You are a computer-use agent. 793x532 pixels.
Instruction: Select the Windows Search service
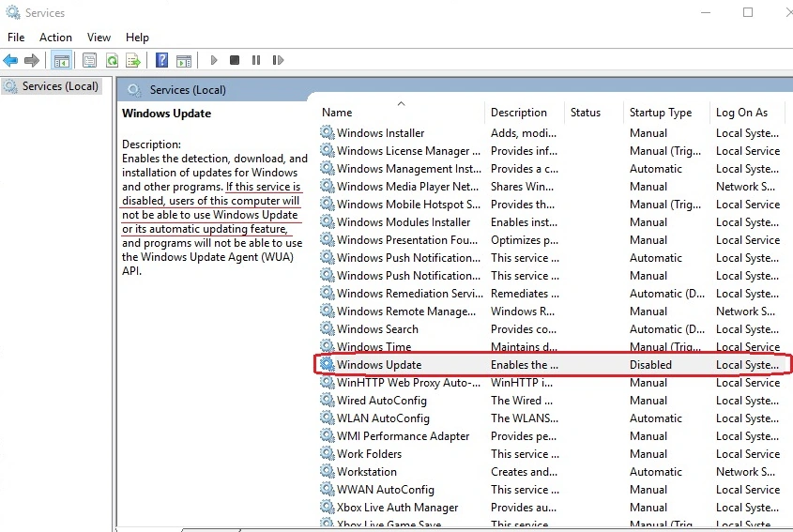point(377,329)
